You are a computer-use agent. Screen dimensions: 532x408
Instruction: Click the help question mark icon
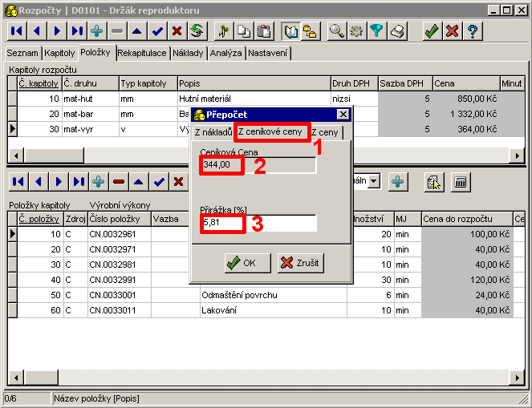pyautogui.click(x=473, y=31)
